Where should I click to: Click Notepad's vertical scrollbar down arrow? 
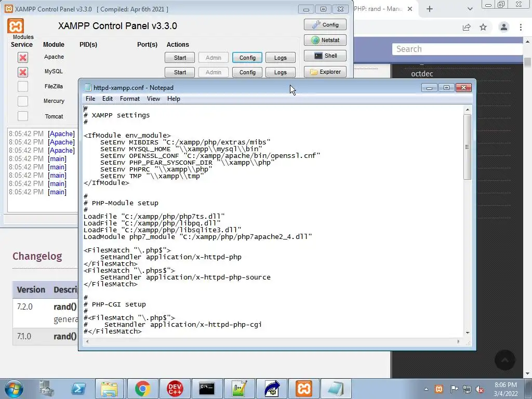[468, 333]
